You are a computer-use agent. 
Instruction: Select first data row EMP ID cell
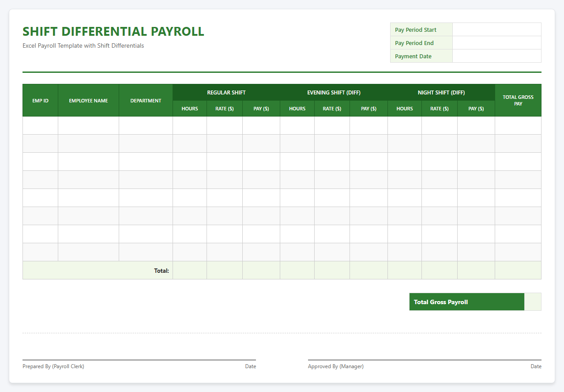[40, 125]
